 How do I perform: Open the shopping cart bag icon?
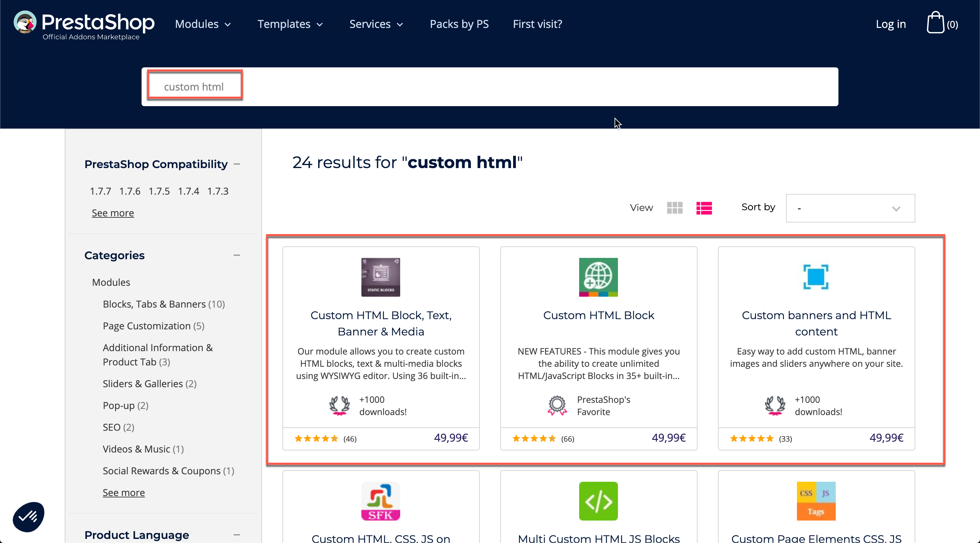pyautogui.click(x=935, y=23)
